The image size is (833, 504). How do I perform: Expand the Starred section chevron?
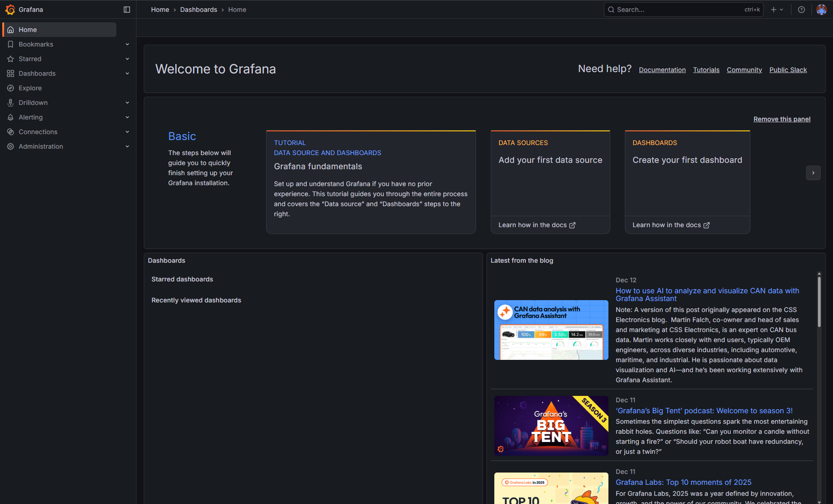pos(127,59)
